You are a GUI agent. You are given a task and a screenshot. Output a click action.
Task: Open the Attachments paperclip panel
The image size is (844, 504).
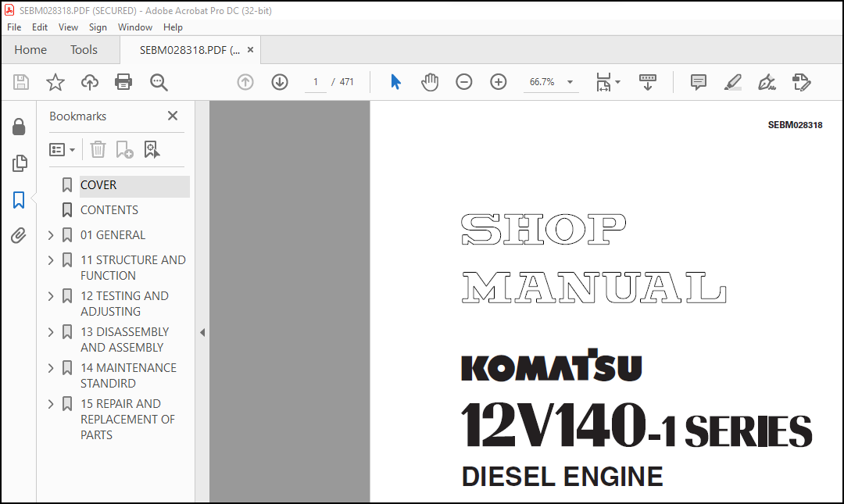pyautogui.click(x=19, y=235)
